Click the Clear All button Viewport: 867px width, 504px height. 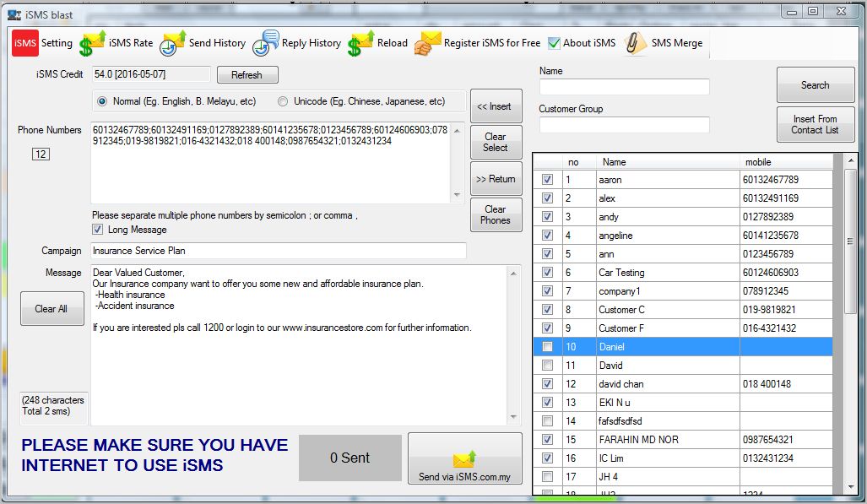(52, 309)
